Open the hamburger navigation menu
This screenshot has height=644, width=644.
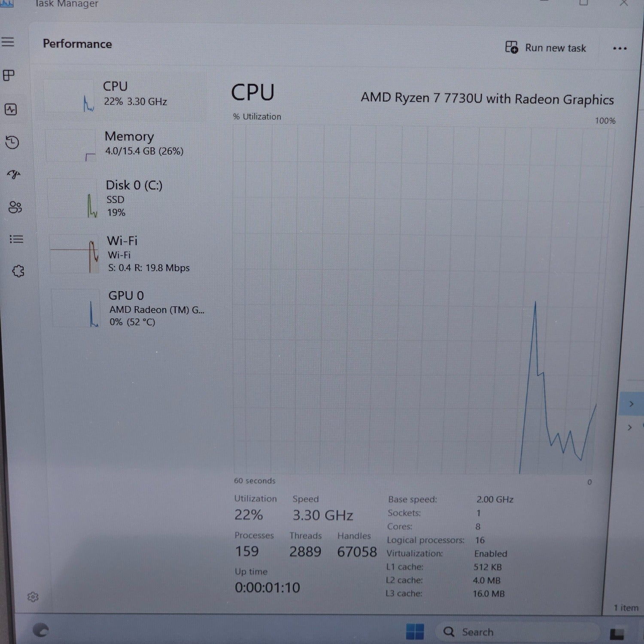coord(8,42)
